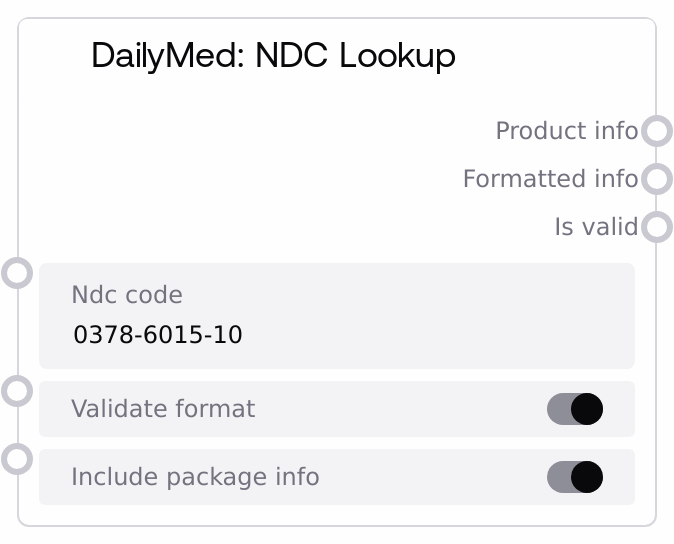674x544 pixels.
Task: Click the Product info output label
Action: coord(566,131)
